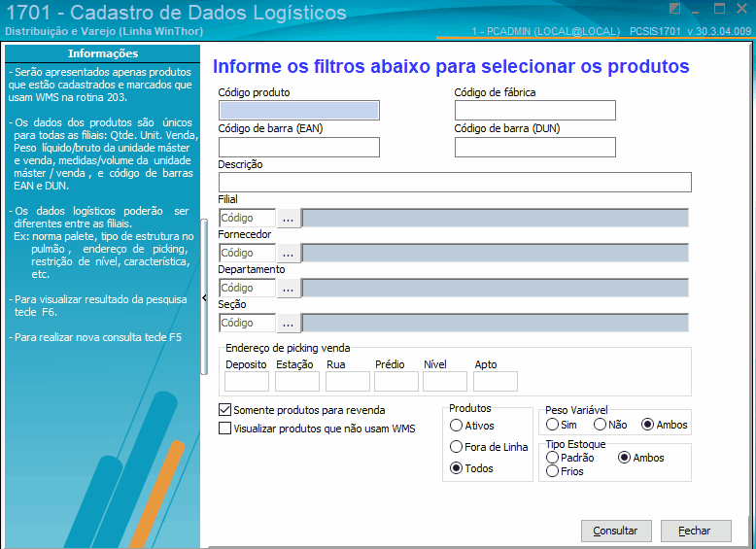The width and height of the screenshot is (756, 549).
Task: Select Tipo Estoque Padrão
Action: click(x=552, y=458)
